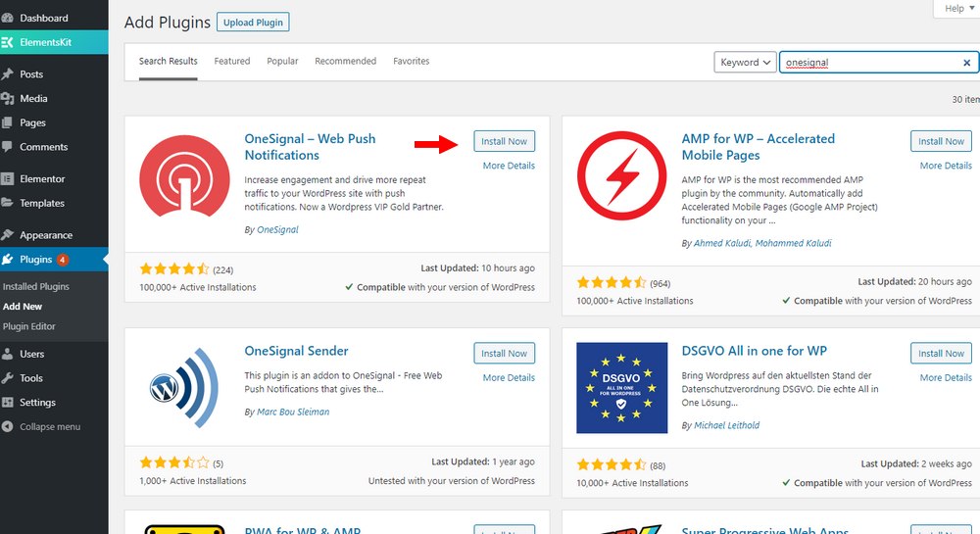Click 'Last Updated: 20 hours ago' text
Screen dimensions: 980x534
coord(914,281)
